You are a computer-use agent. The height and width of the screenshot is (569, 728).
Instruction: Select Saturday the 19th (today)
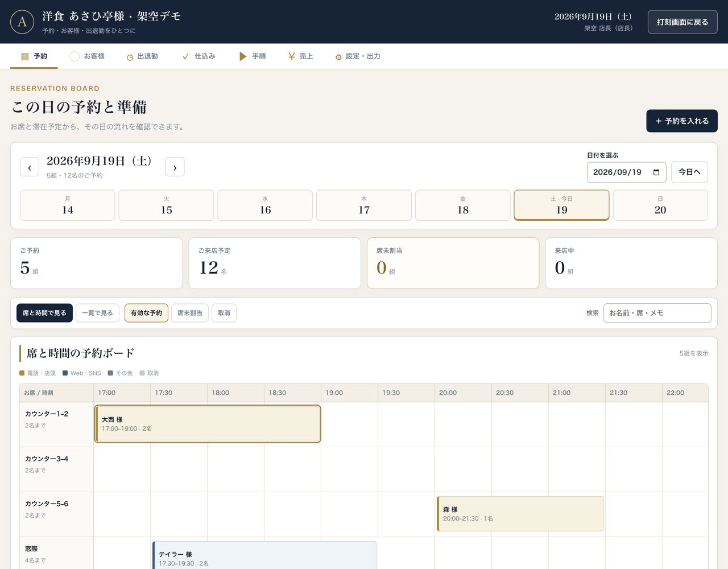[561, 205]
